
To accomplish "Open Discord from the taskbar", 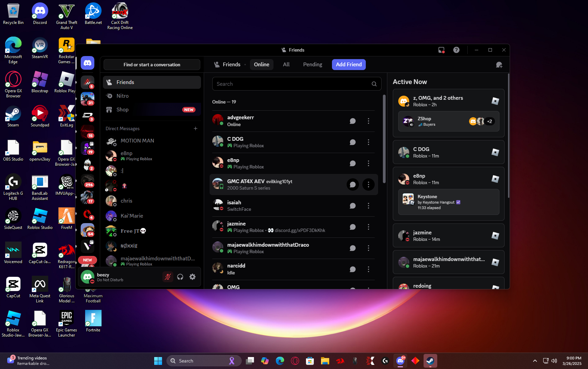I will point(400,361).
